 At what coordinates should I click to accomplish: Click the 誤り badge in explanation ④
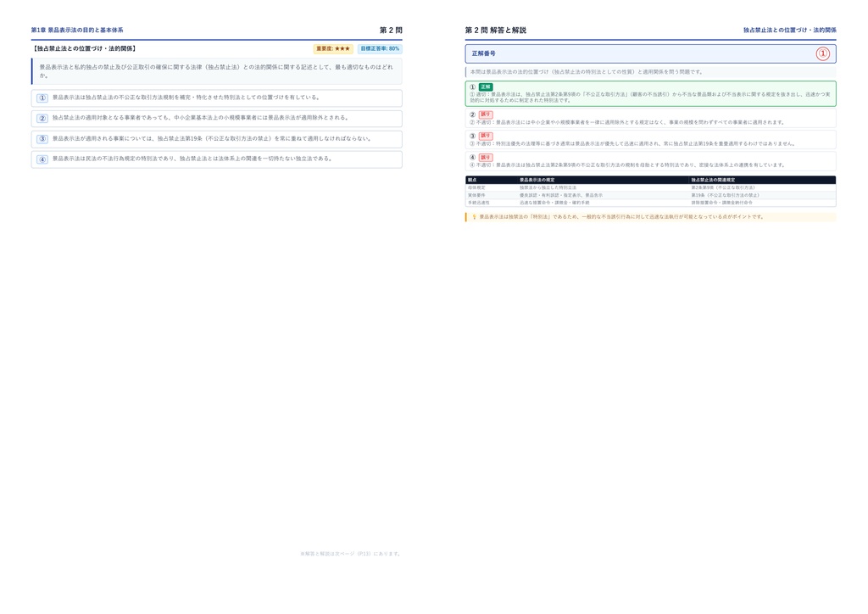tap(486, 158)
